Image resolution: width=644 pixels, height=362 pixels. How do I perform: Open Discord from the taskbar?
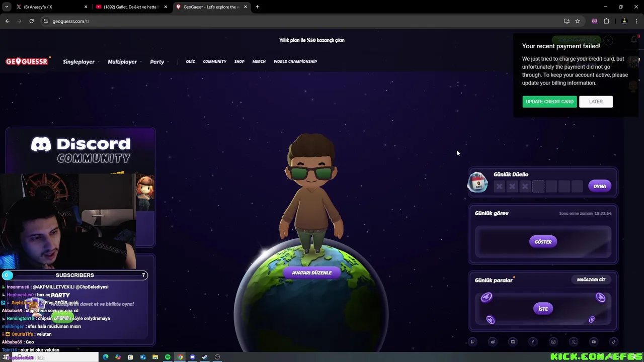[192, 357]
